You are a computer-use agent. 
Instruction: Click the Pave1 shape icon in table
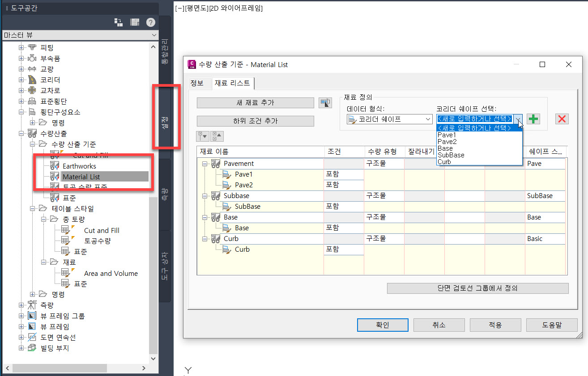pos(227,174)
